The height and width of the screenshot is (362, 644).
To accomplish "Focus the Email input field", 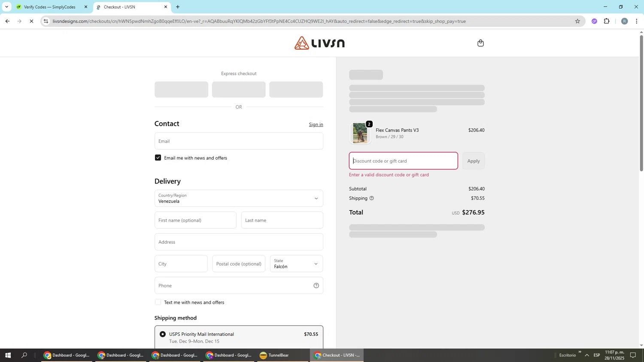I will click(x=239, y=141).
